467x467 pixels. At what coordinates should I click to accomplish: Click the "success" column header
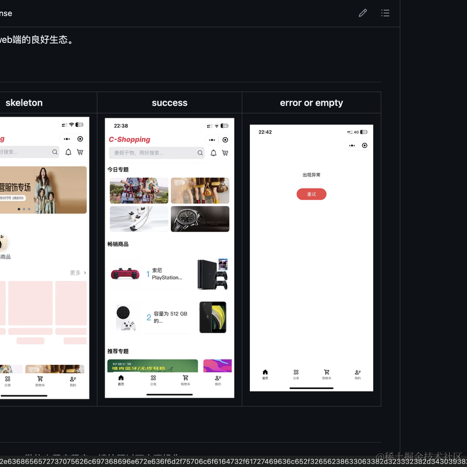(169, 103)
